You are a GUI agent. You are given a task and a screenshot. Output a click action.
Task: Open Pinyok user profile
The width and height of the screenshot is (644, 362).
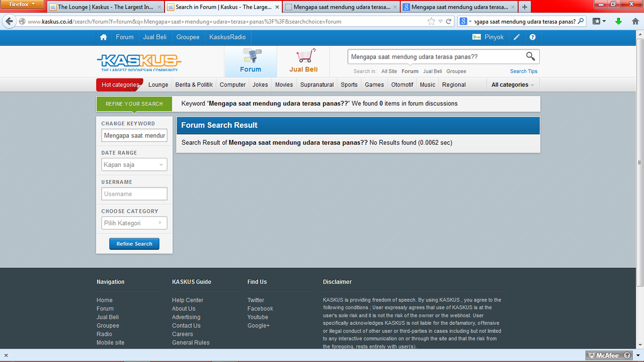[488, 37]
